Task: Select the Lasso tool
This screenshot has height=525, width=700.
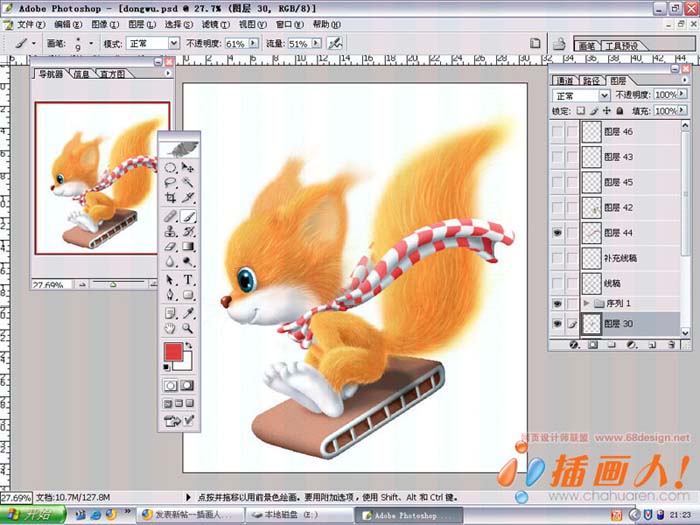Action: (x=170, y=183)
